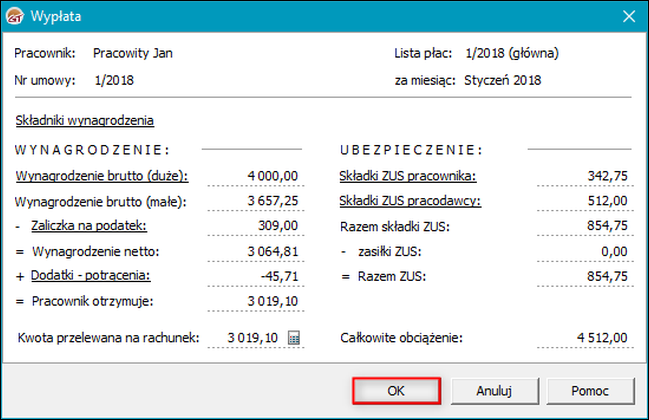The width and height of the screenshot is (649, 420).
Task: Open the Wynagrodzenie brutto (duże) link
Action: [x=102, y=177]
